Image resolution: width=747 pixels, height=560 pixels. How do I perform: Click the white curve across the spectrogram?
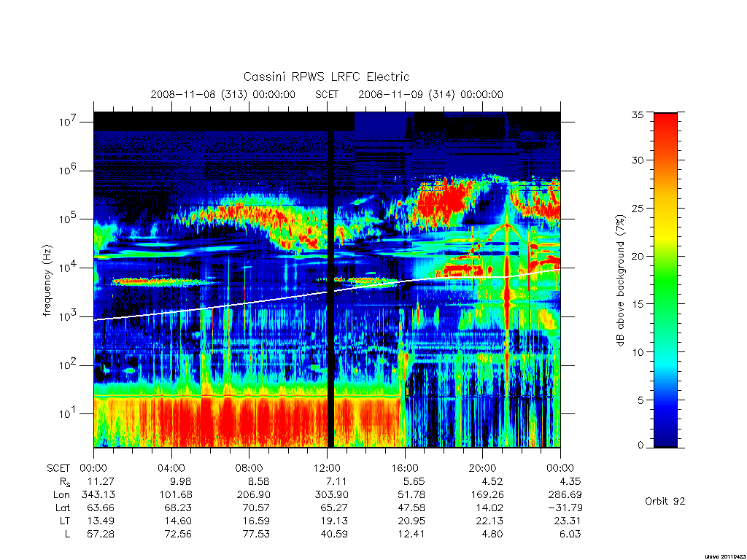tap(327, 292)
